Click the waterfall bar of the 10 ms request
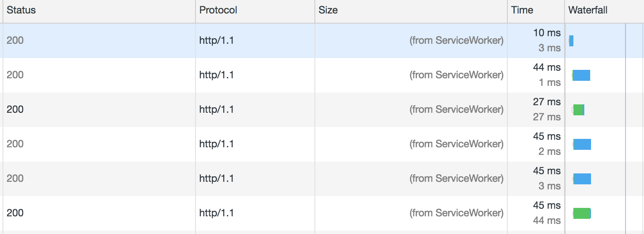 (x=571, y=41)
